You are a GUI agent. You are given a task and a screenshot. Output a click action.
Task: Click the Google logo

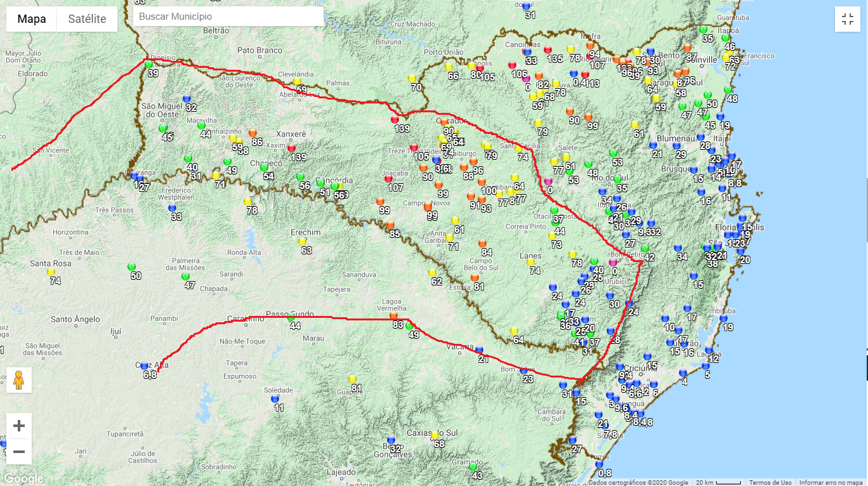[23, 479]
